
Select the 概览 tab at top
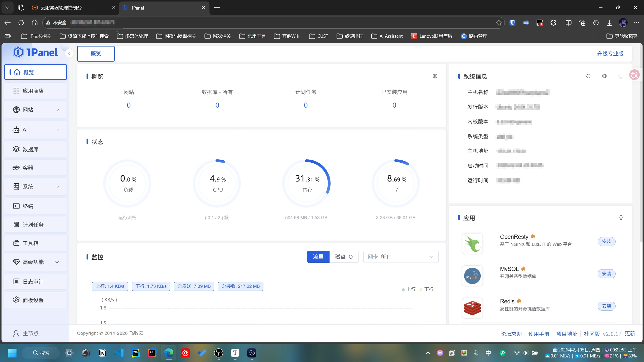point(96,54)
